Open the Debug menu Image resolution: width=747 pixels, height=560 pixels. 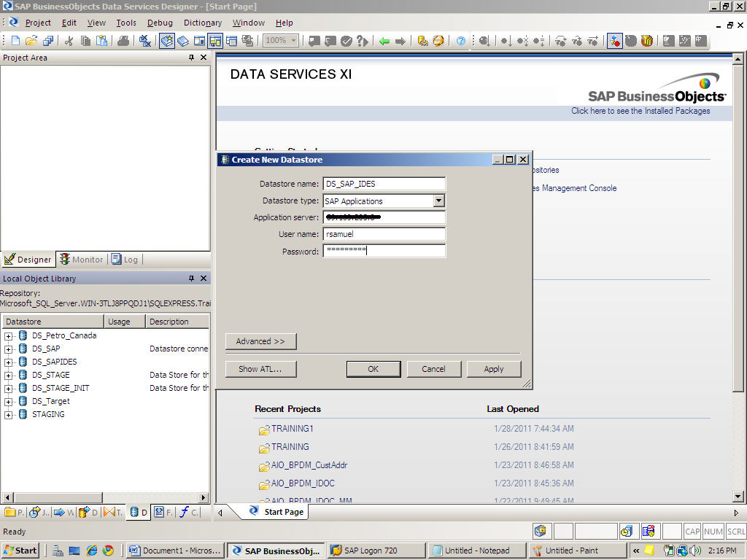pyautogui.click(x=160, y=23)
